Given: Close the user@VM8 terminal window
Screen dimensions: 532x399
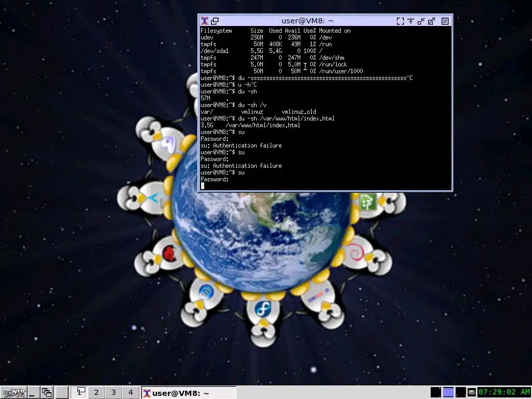Looking at the screenshot, I should (x=445, y=21).
